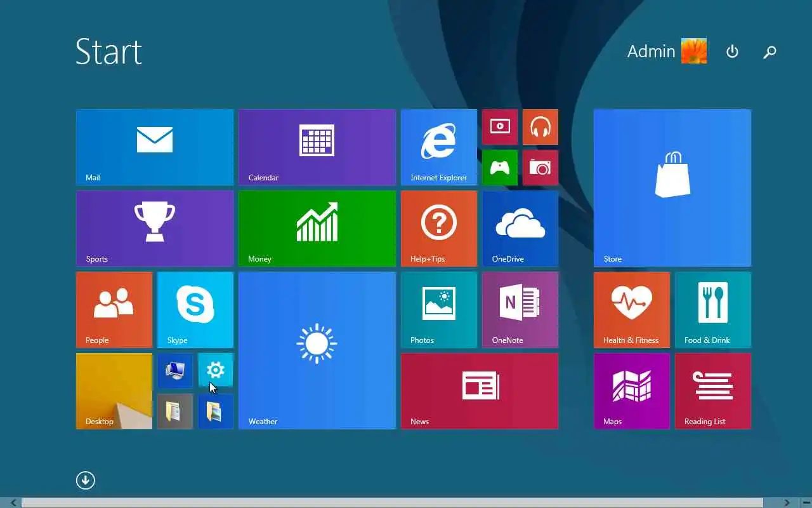This screenshot has width=812, height=508.
Task: Click the zoom-out minus button at corner
Action: tap(806, 503)
